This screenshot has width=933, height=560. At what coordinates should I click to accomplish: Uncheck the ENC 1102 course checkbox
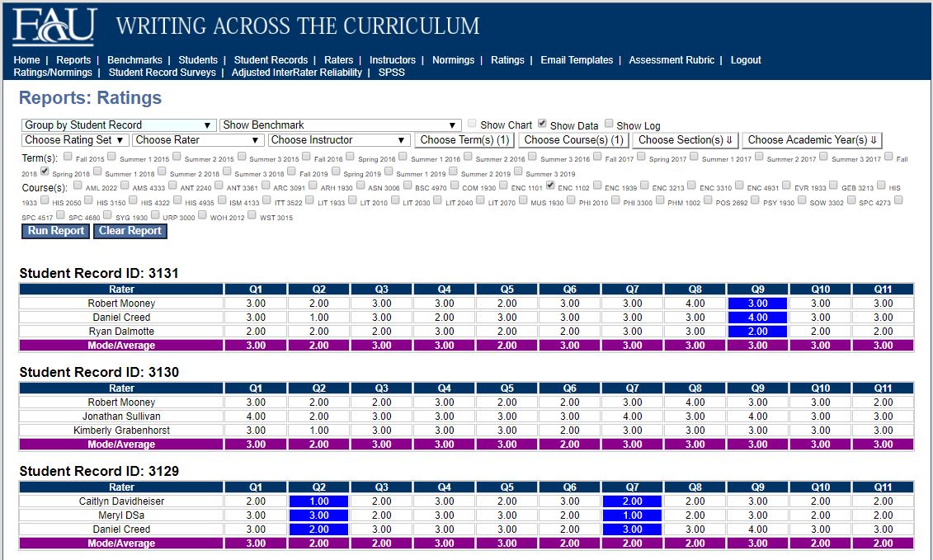550,186
